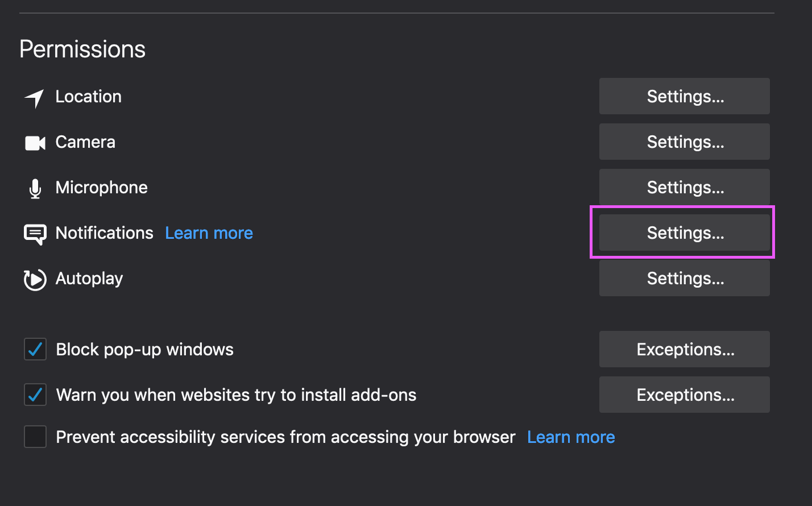
Task: Follow the Learn more link beside Notifications
Action: point(209,233)
